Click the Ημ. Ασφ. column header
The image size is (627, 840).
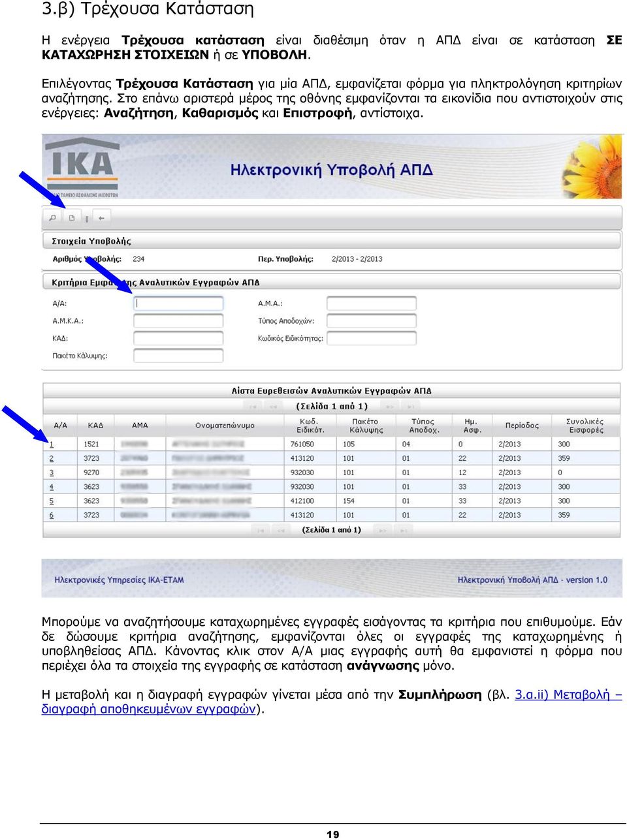(x=472, y=426)
